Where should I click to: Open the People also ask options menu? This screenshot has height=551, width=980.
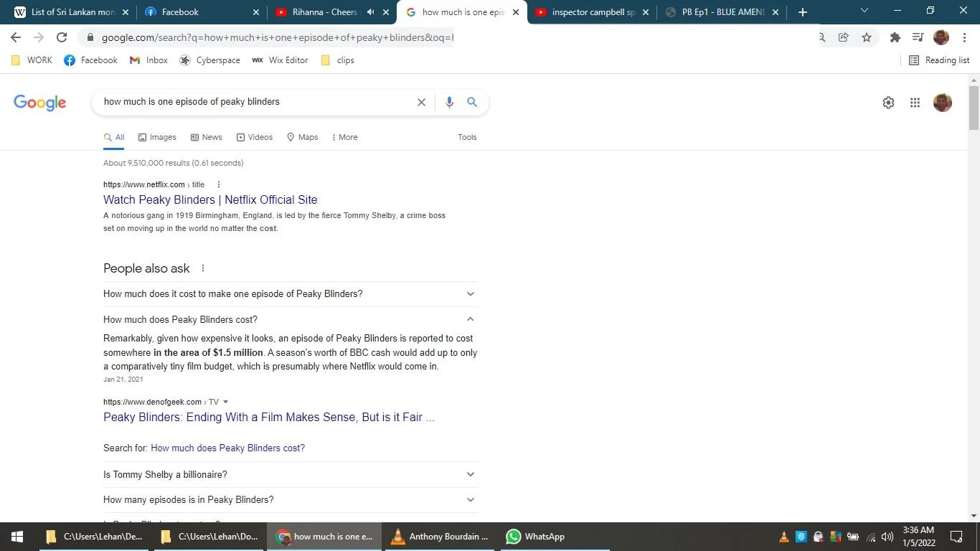pos(203,268)
